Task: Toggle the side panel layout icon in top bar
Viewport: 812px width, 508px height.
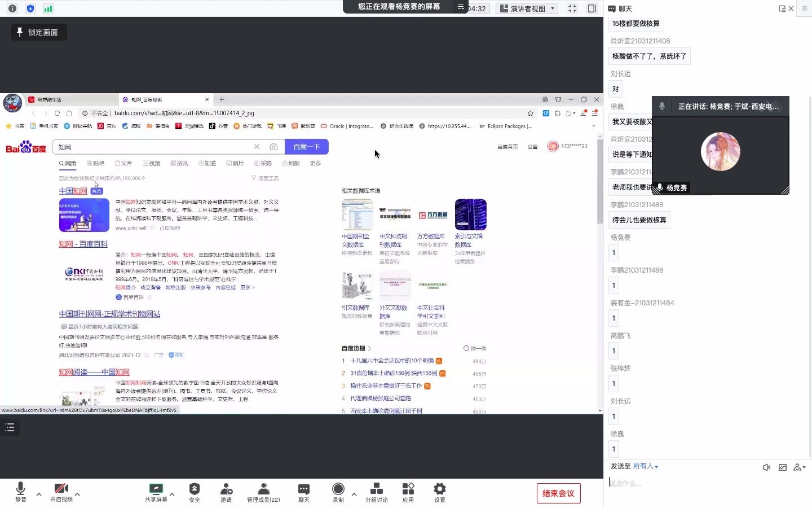Action: [x=592, y=8]
